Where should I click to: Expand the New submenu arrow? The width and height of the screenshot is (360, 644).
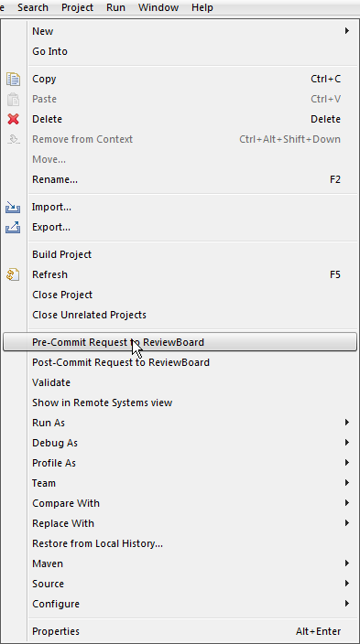pyautogui.click(x=347, y=31)
